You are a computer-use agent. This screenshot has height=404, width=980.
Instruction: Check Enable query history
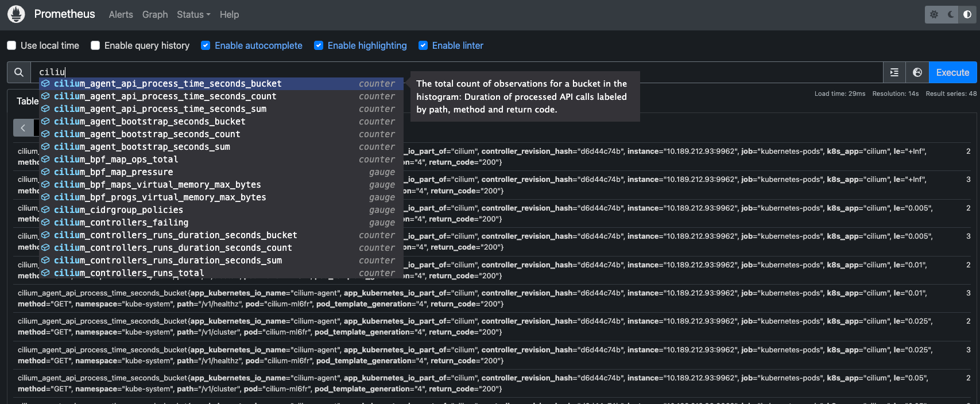point(95,45)
